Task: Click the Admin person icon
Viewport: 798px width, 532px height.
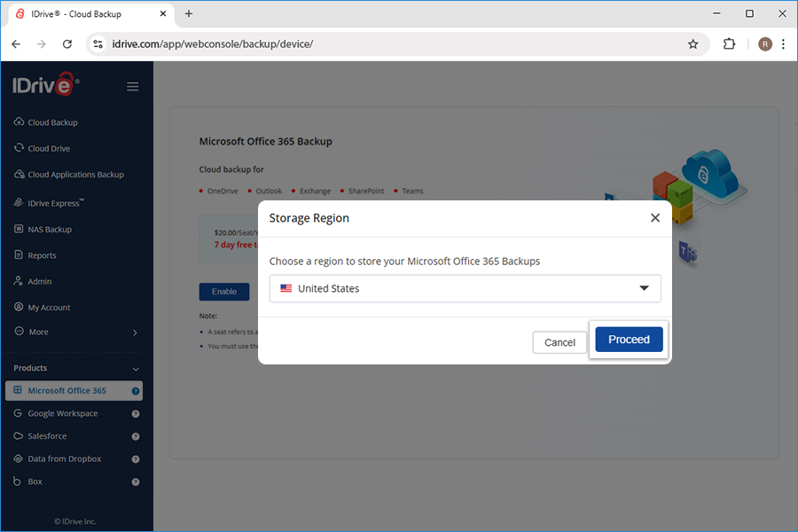Action: [x=19, y=280]
